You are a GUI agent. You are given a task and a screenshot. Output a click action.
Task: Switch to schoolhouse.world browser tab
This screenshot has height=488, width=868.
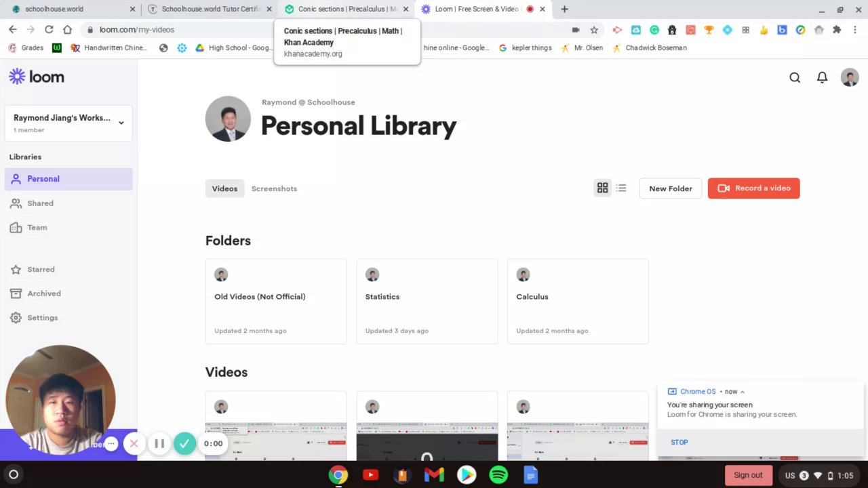point(73,9)
